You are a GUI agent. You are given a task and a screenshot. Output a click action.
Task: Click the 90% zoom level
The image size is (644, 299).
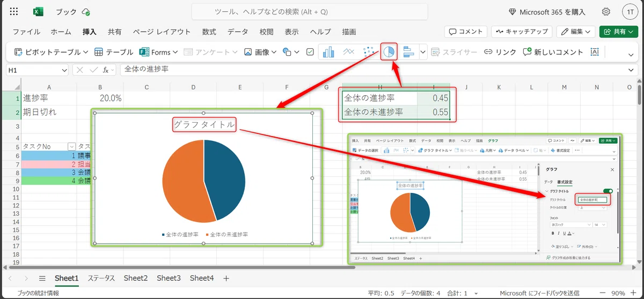click(x=618, y=293)
